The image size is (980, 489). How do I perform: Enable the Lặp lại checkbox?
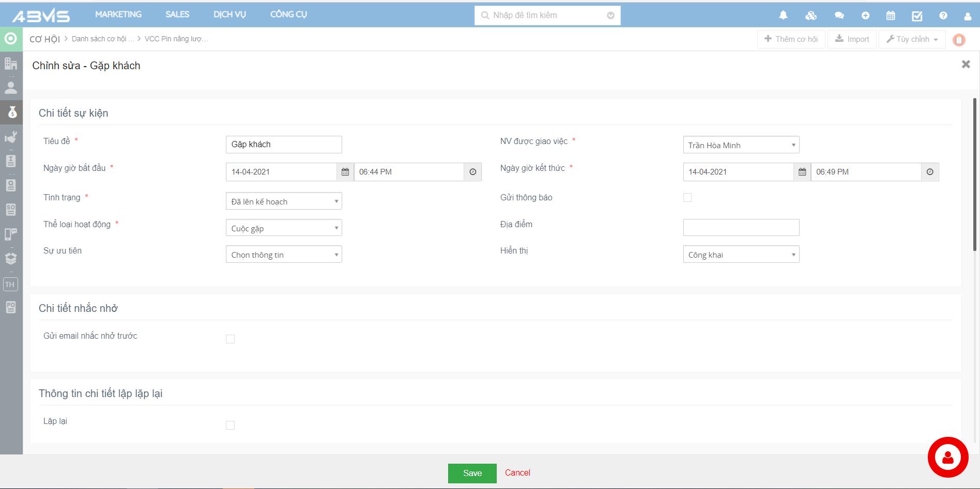tap(231, 425)
